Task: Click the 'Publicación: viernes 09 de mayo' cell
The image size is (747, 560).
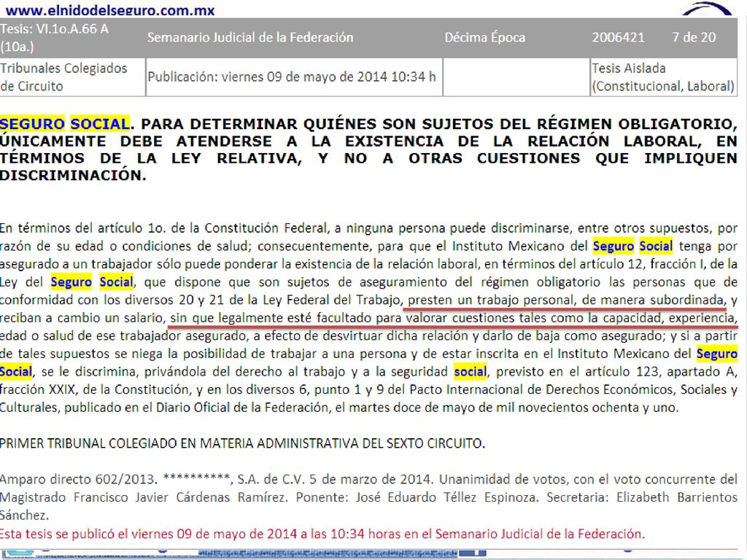Action: 294,77
